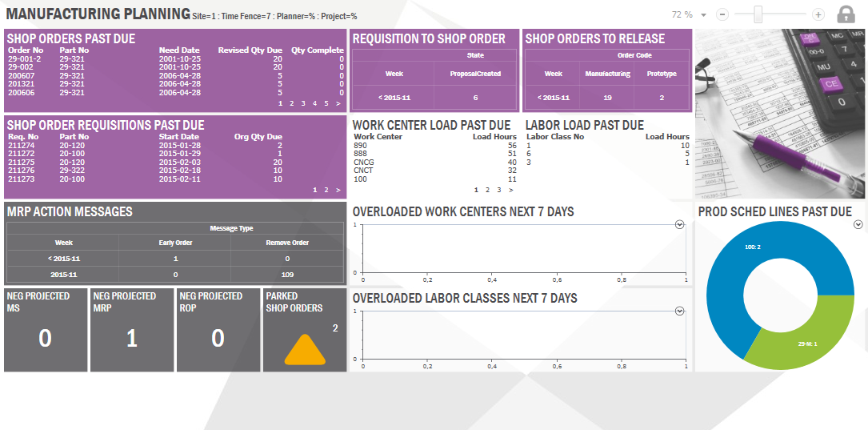This screenshot has width=868, height=430.
Task: Click the zoom in plus button
Action: (818, 14)
